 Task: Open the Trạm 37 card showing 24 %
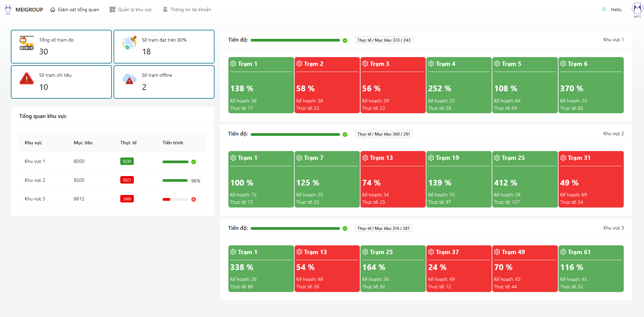(x=459, y=269)
